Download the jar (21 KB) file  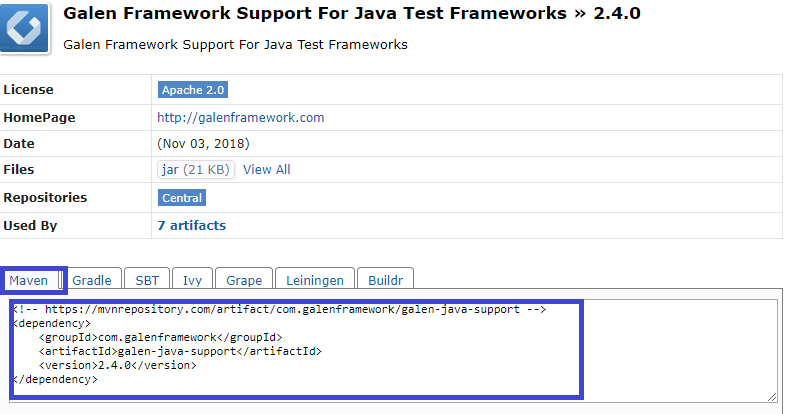click(x=195, y=170)
